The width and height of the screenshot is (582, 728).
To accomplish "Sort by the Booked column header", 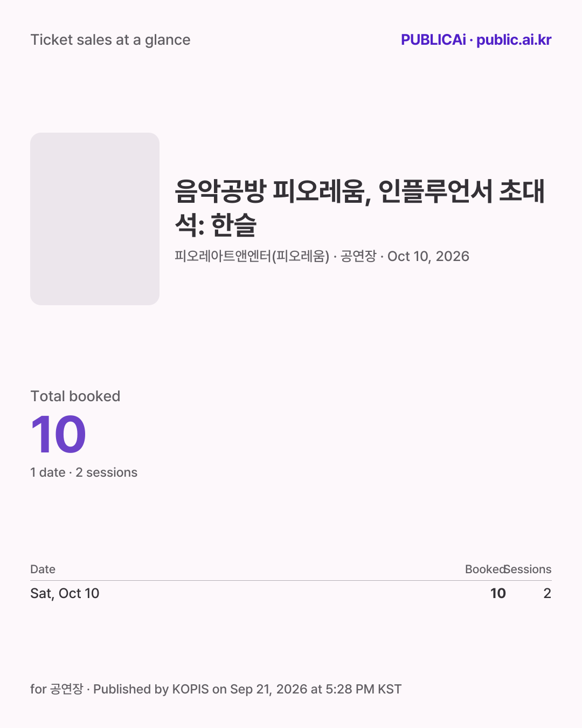I will click(485, 569).
